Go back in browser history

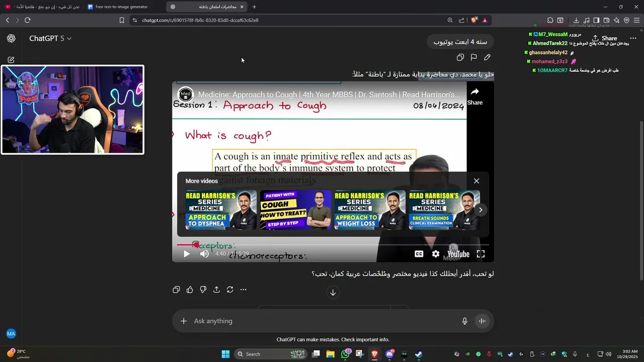8,20
